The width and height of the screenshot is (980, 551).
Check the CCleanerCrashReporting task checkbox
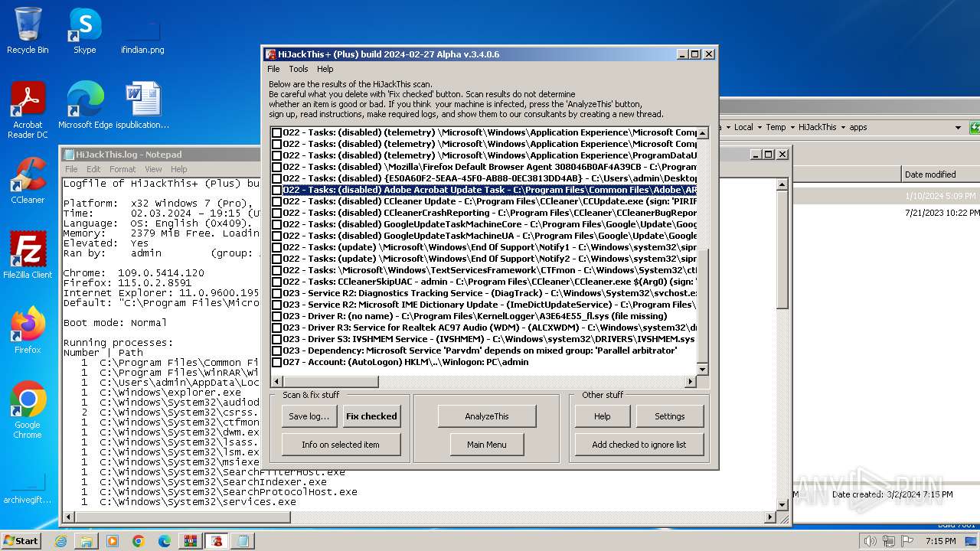click(277, 213)
